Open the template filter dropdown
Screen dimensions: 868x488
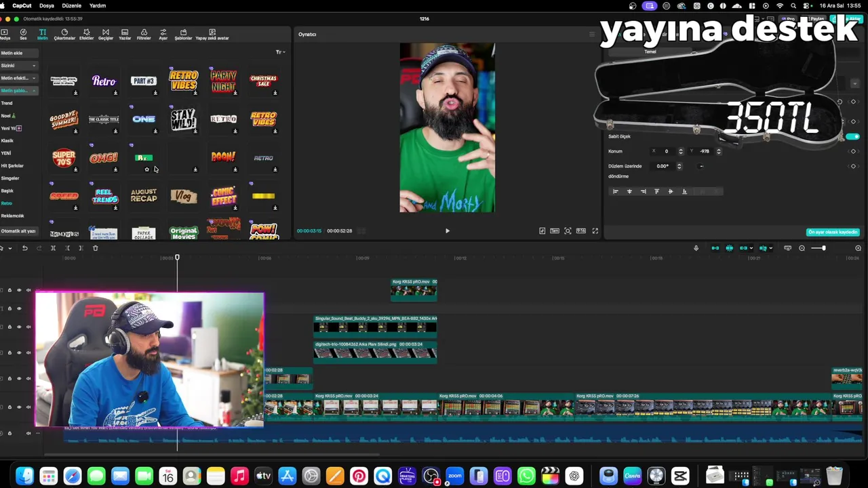(x=280, y=52)
